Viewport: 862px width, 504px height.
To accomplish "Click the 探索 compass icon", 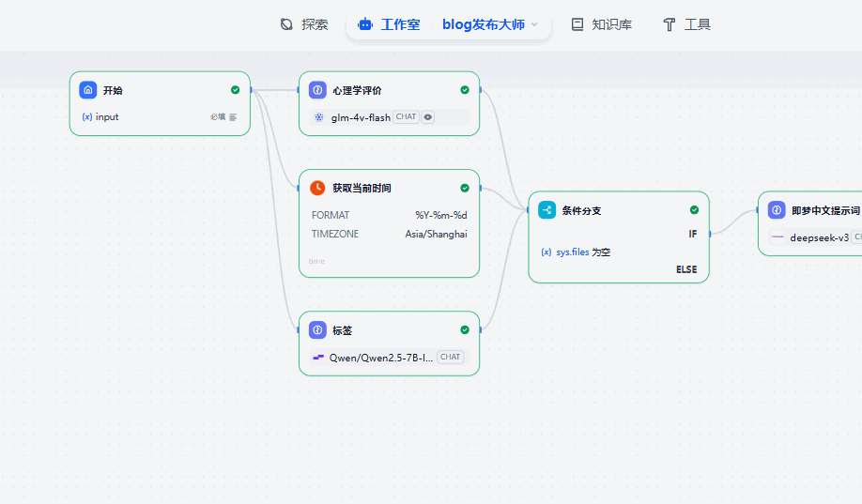I will pyautogui.click(x=286, y=24).
